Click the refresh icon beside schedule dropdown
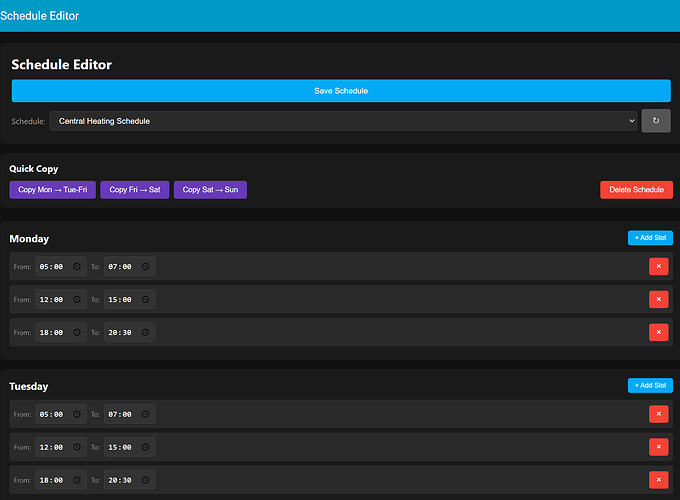 point(656,121)
